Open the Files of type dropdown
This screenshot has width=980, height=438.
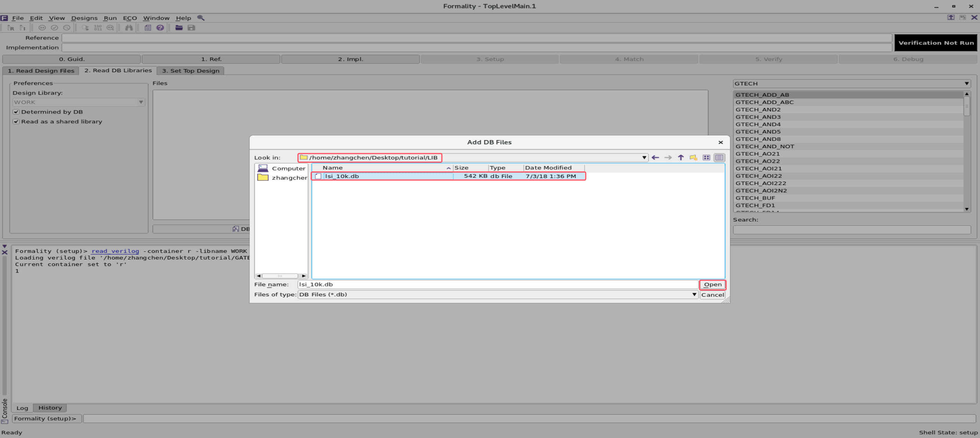point(693,294)
